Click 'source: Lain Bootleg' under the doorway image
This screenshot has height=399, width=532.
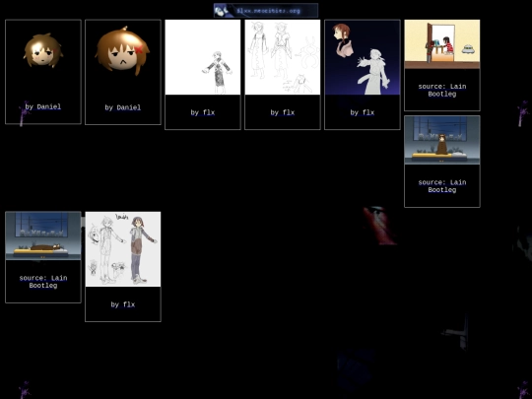442,91
